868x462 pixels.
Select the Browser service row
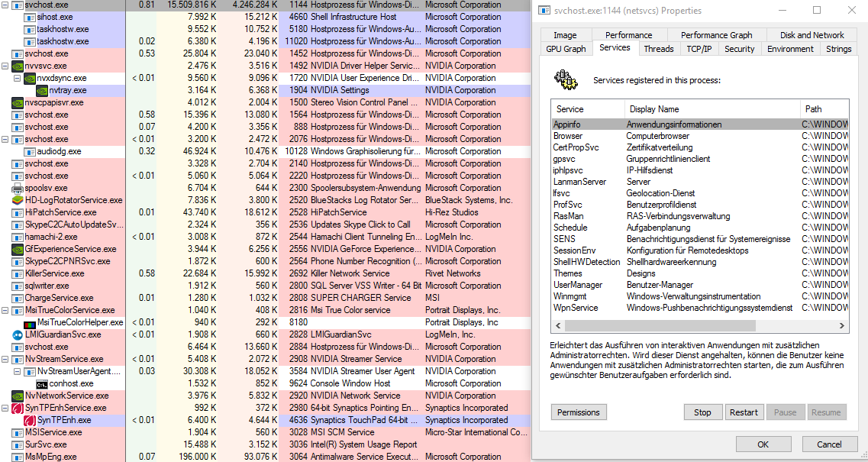(x=700, y=136)
